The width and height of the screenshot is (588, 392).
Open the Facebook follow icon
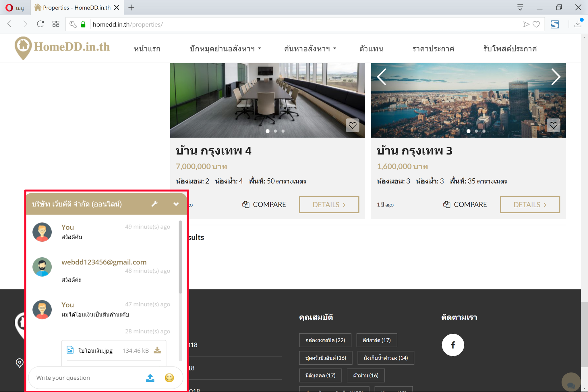tap(453, 345)
